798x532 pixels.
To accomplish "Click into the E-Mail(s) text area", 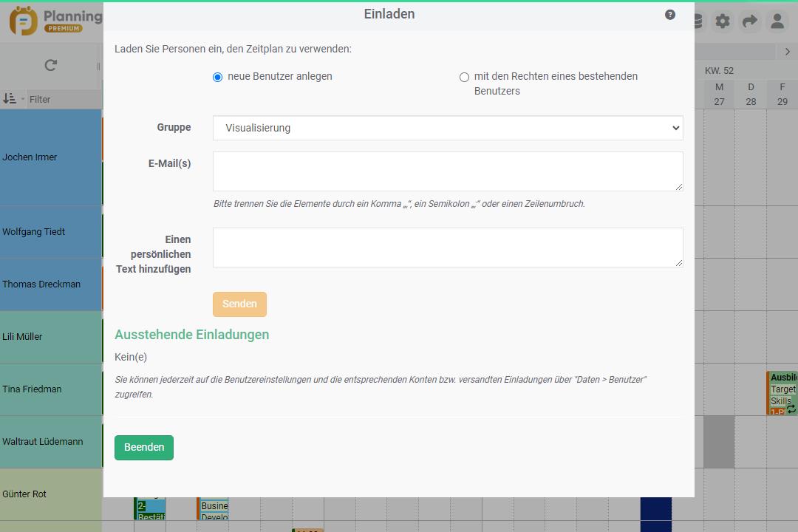I will [x=448, y=171].
